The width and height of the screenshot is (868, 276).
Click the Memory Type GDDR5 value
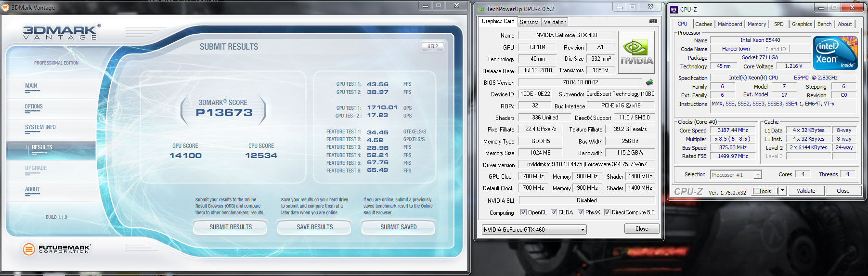(x=541, y=141)
